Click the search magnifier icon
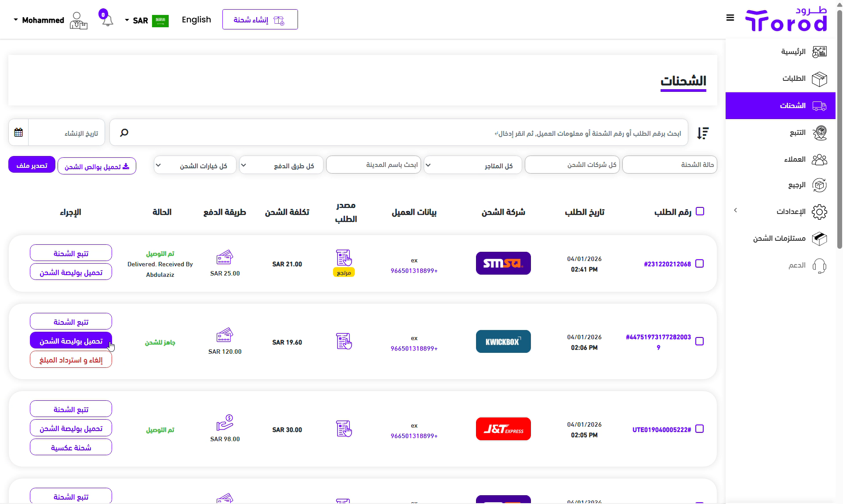The image size is (843, 504). pyautogui.click(x=124, y=133)
